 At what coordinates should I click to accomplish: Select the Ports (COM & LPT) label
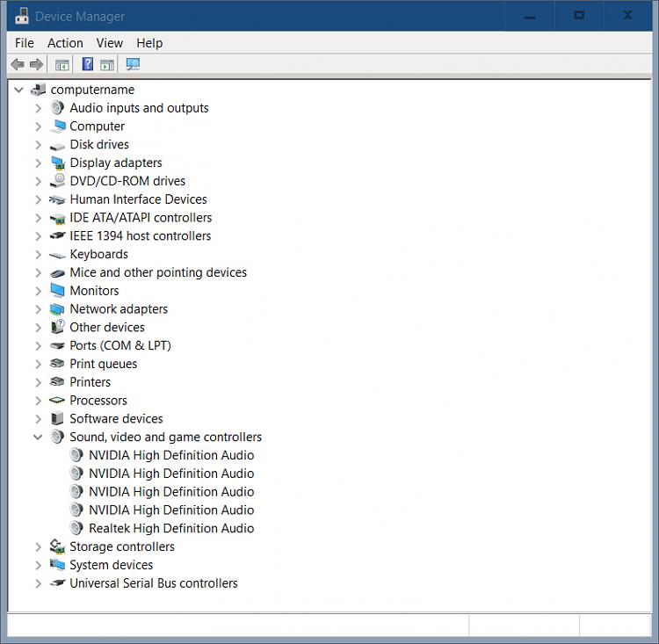click(120, 345)
